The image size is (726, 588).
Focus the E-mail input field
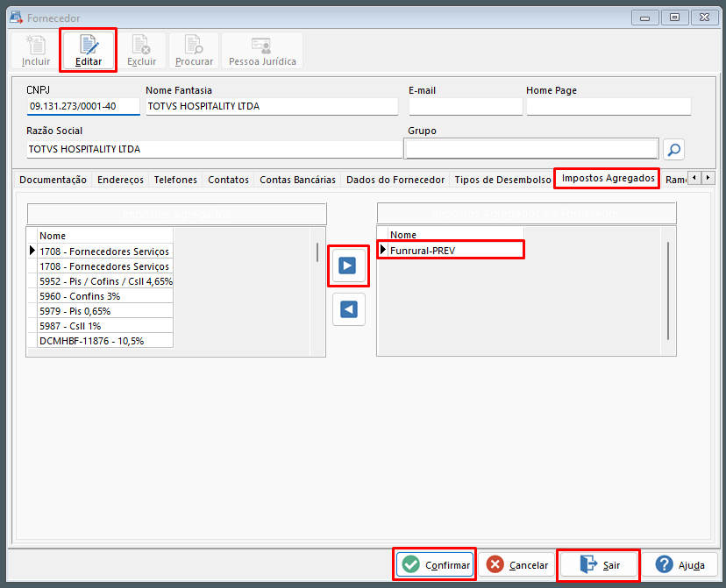pyautogui.click(x=466, y=106)
